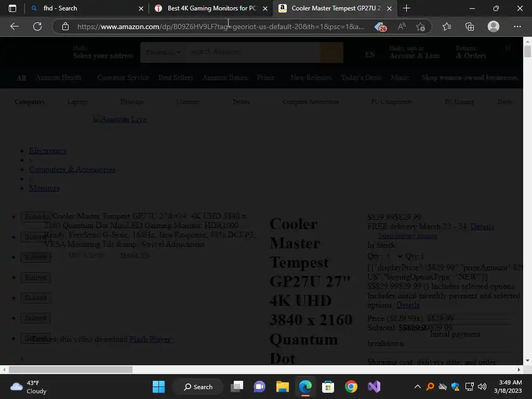Go back using the browser back arrow
Screen dimensions: 532x399
pos(15,26)
